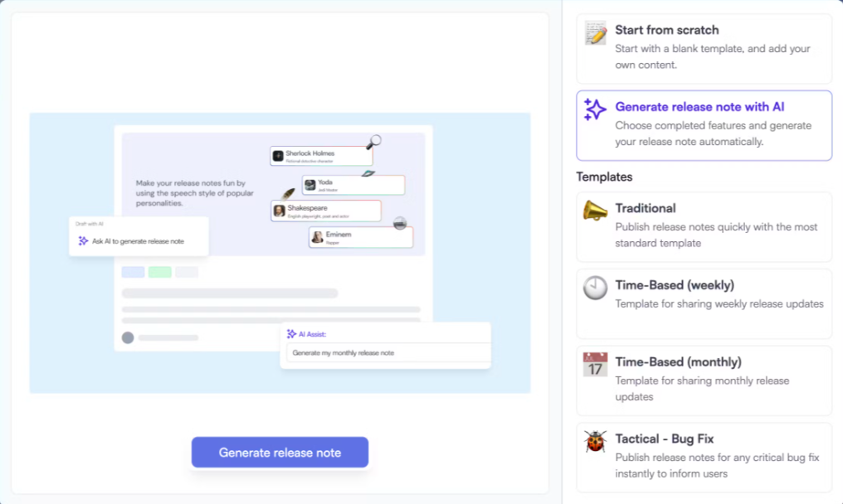
Task: Select the Start from scratch option
Action: coord(704,49)
